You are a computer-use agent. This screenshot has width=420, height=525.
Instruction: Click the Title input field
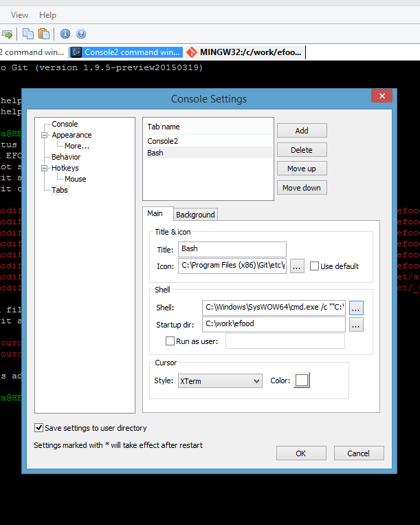tap(232, 249)
